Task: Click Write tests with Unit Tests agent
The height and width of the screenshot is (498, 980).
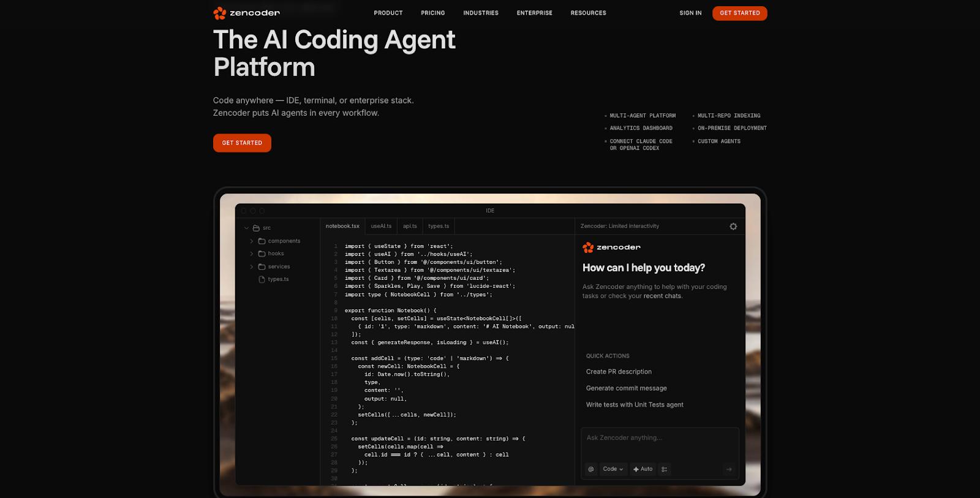Action: coord(635,405)
